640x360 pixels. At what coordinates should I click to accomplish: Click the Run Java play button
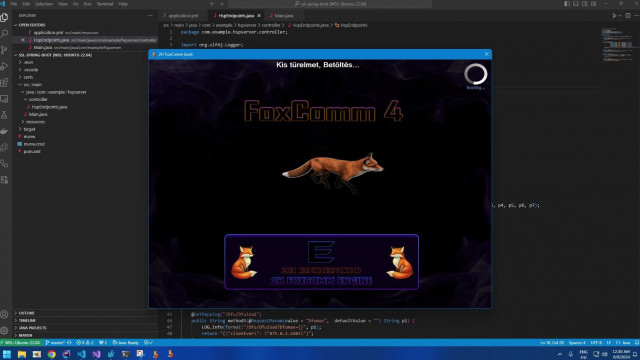click(x=614, y=16)
